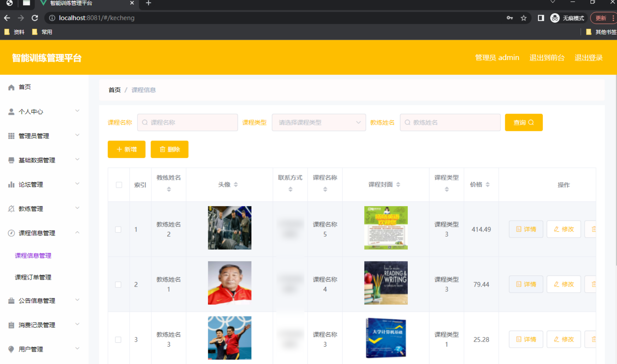Check the checkbox for row index 1
This screenshot has width=617, height=364.
[x=118, y=230]
